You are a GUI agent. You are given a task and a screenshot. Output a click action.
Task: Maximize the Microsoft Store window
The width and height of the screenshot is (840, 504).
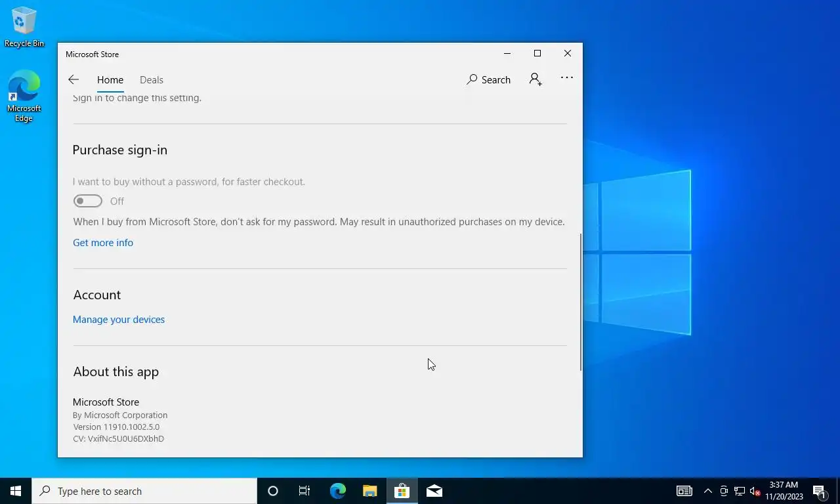[x=537, y=54]
